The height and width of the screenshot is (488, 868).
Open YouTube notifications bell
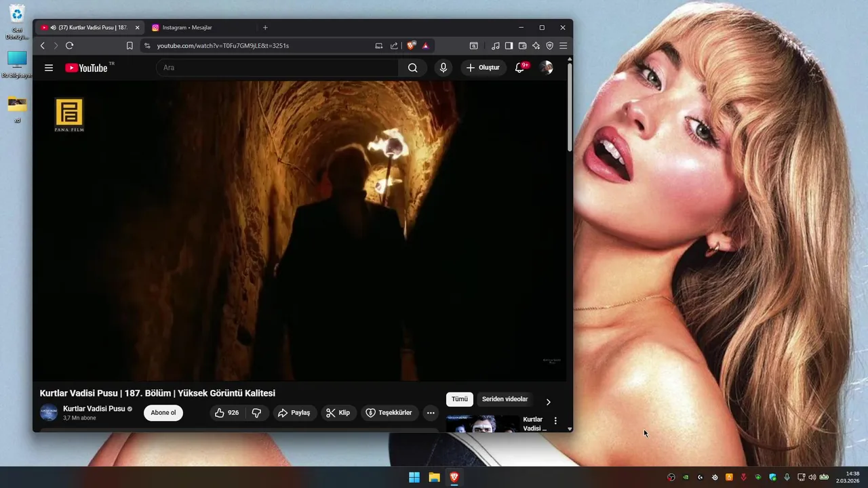click(x=520, y=68)
